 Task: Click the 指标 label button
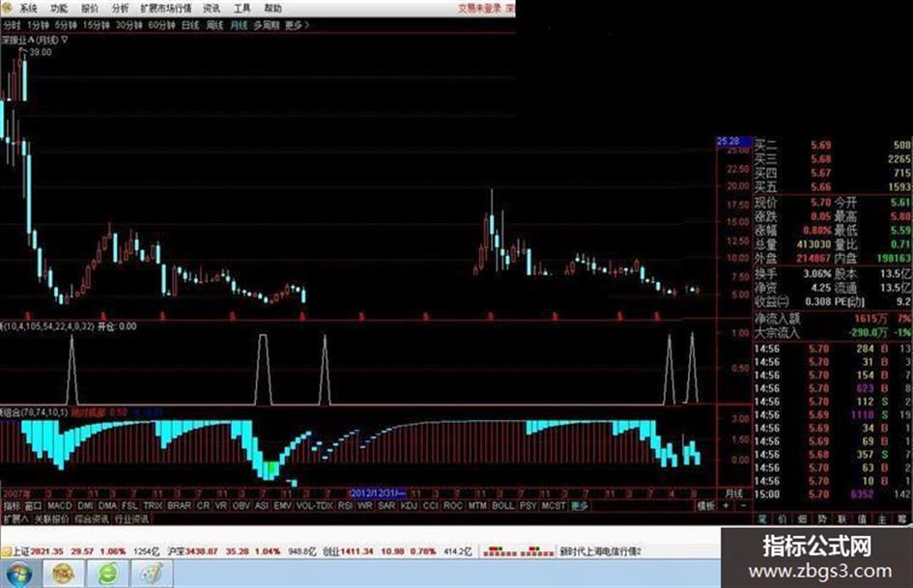click(12, 506)
